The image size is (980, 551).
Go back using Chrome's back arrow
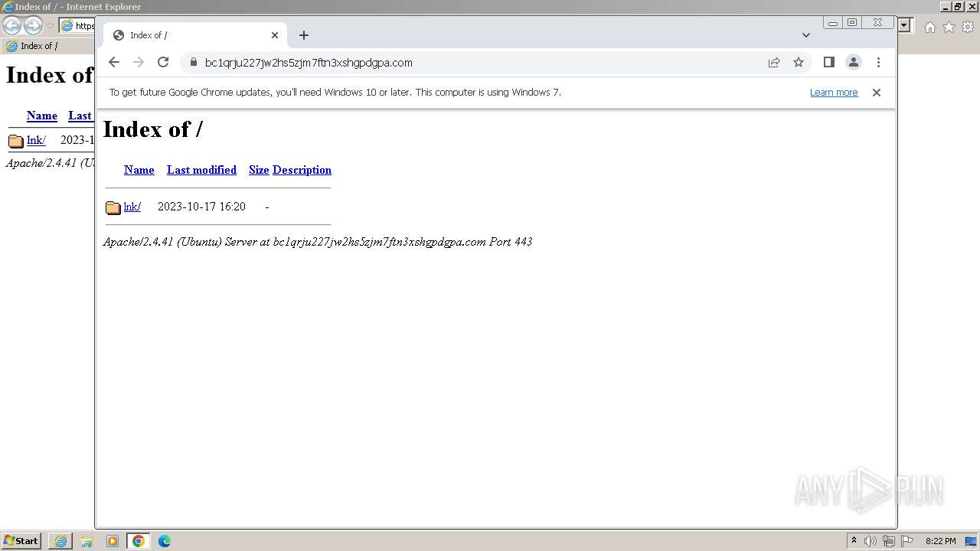coord(114,62)
